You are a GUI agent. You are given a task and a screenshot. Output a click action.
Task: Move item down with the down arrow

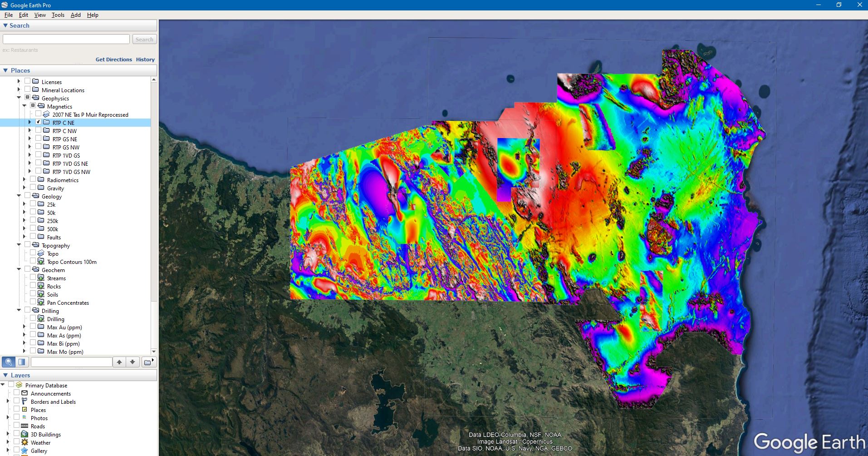point(132,362)
